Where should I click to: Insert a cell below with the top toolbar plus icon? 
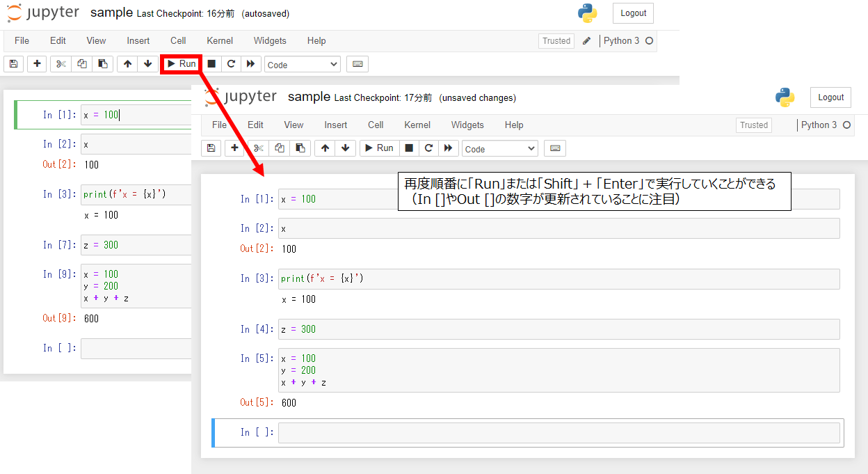click(37, 64)
